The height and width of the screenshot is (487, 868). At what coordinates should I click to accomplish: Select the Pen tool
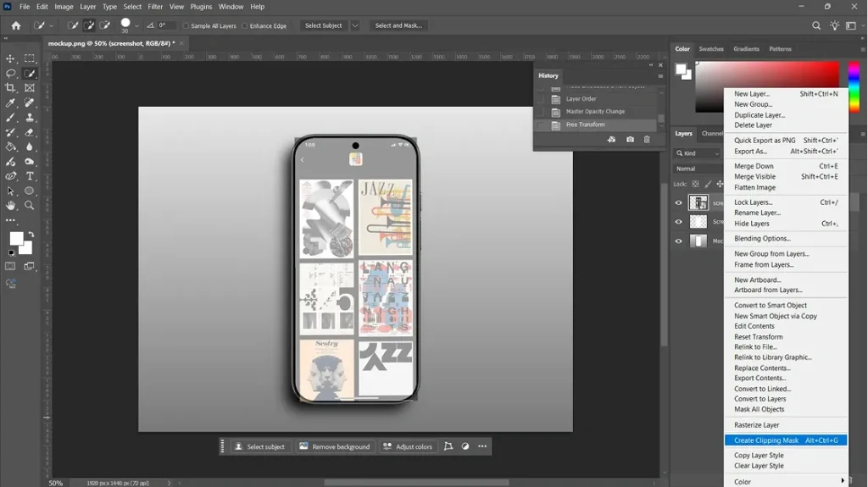(10, 176)
